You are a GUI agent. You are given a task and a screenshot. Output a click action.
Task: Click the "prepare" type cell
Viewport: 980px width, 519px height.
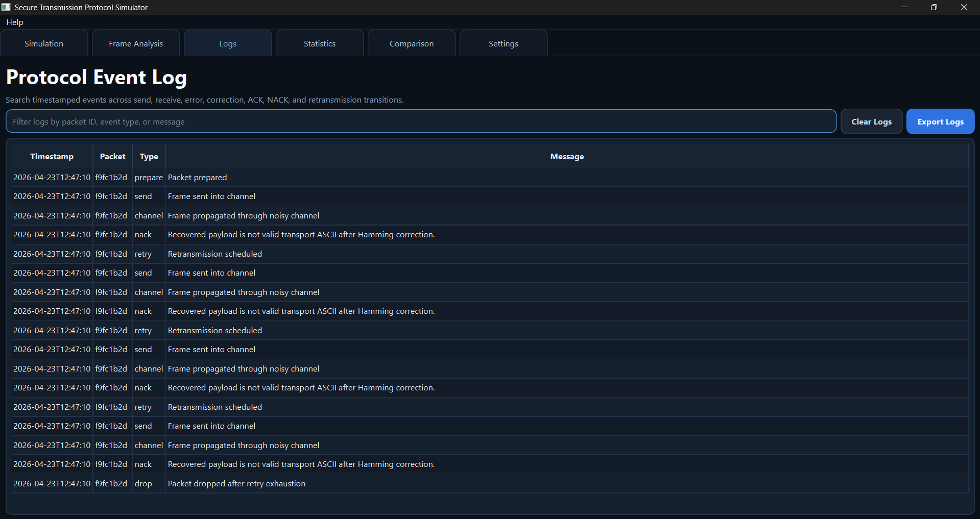149,178
